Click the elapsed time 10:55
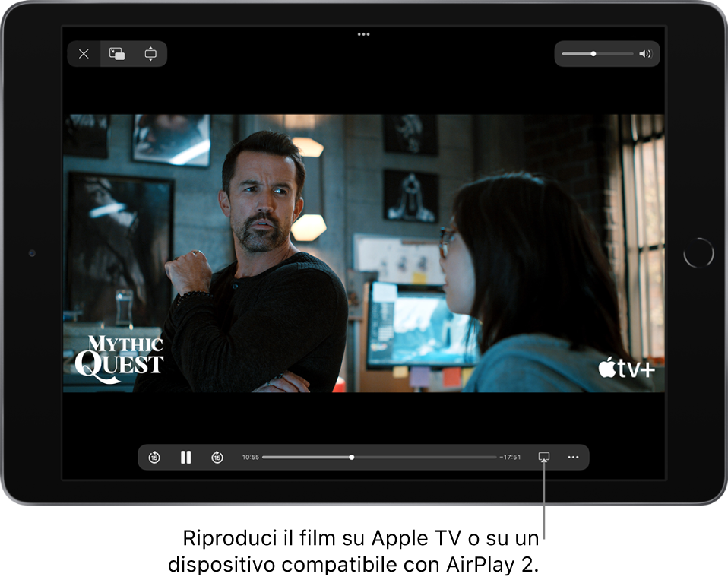The image size is (728, 580). [251, 458]
